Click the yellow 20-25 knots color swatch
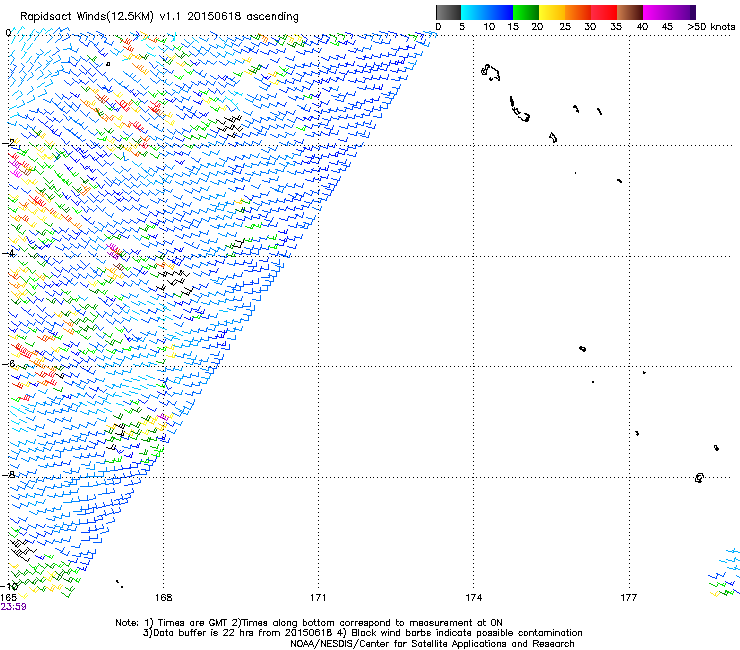This screenshot has height=650, width=740. (x=552, y=12)
